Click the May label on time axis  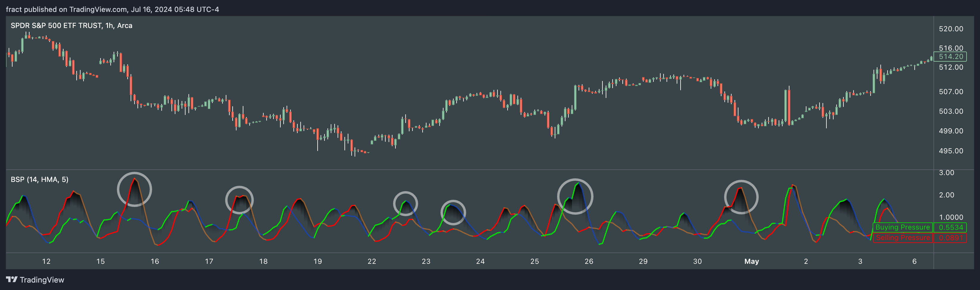click(752, 261)
